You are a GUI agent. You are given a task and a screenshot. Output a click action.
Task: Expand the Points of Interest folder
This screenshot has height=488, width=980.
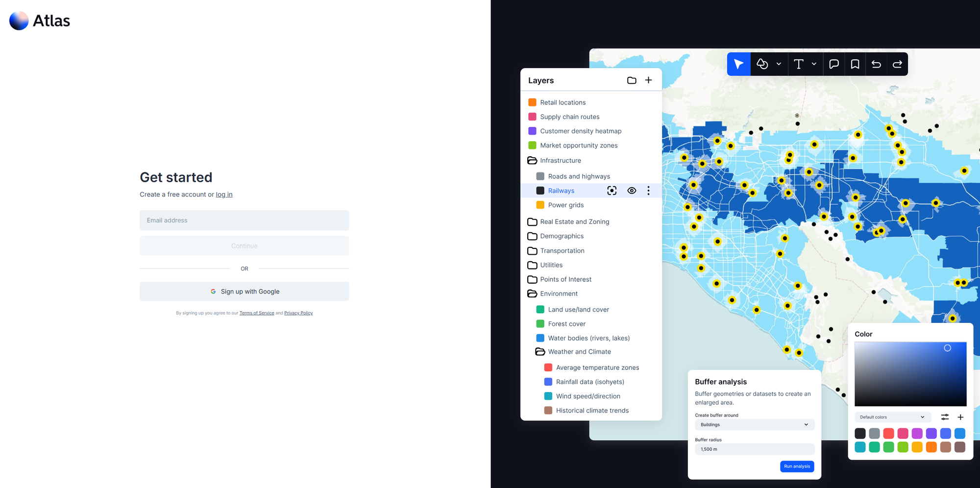click(532, 279)
